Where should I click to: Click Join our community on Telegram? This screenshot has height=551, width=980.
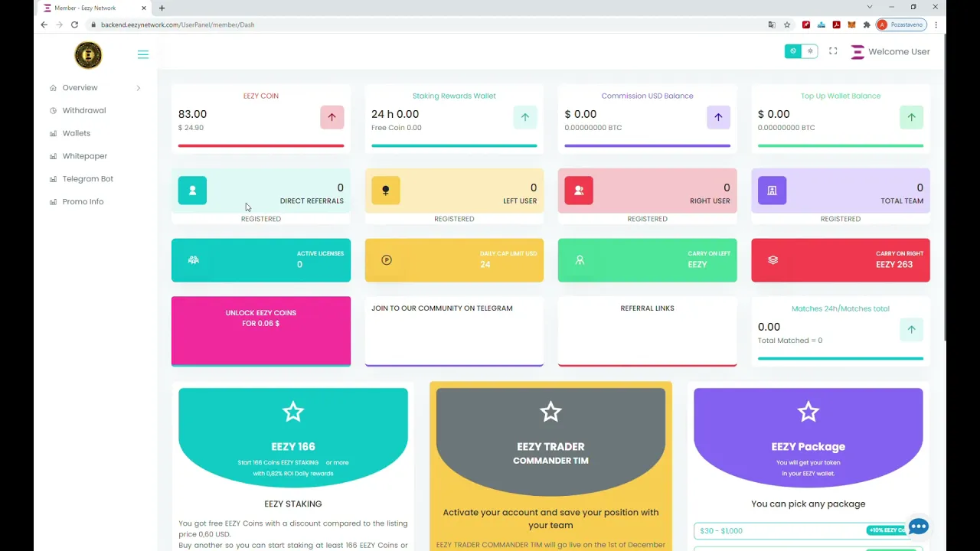pos(454,331)
